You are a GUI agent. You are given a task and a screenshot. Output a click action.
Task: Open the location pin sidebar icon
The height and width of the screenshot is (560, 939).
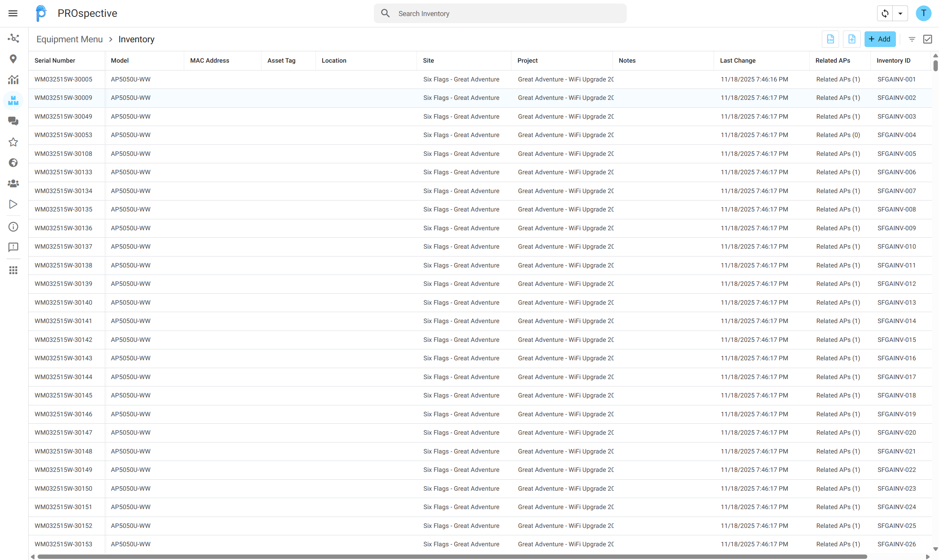coord(13,59)
